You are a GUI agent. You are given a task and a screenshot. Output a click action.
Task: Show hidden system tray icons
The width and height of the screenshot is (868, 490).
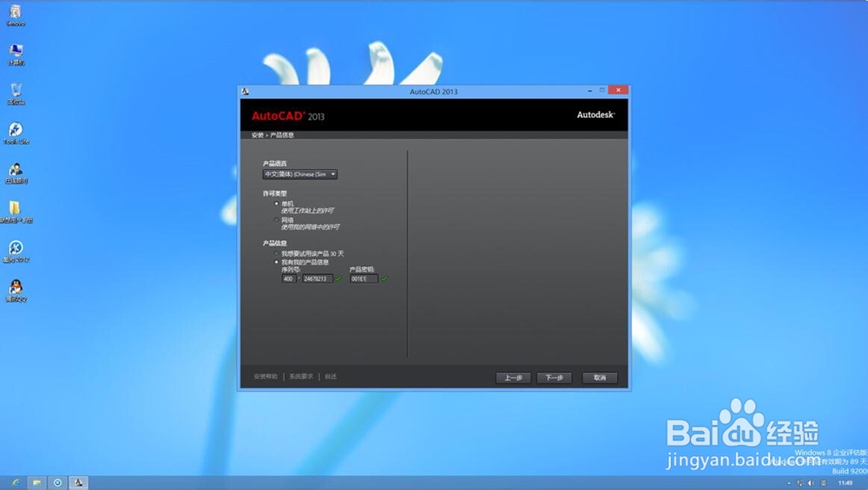click(789, 483)
